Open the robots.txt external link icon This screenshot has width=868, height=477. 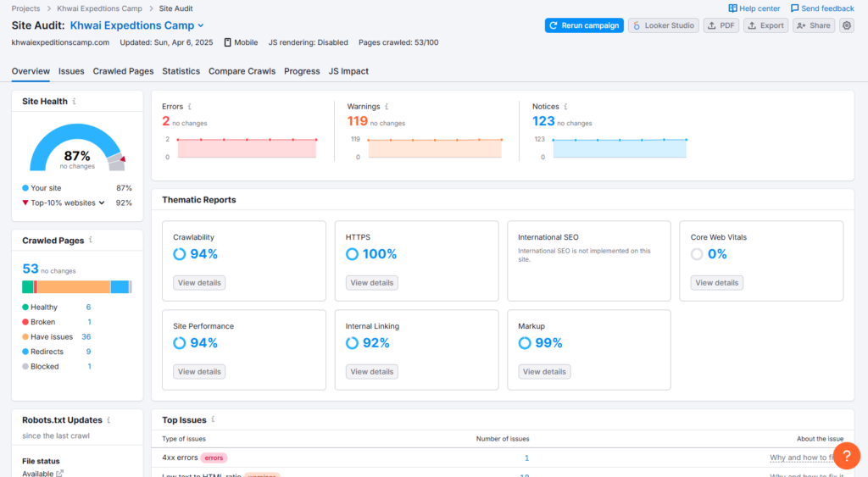(x=59, y=474)
